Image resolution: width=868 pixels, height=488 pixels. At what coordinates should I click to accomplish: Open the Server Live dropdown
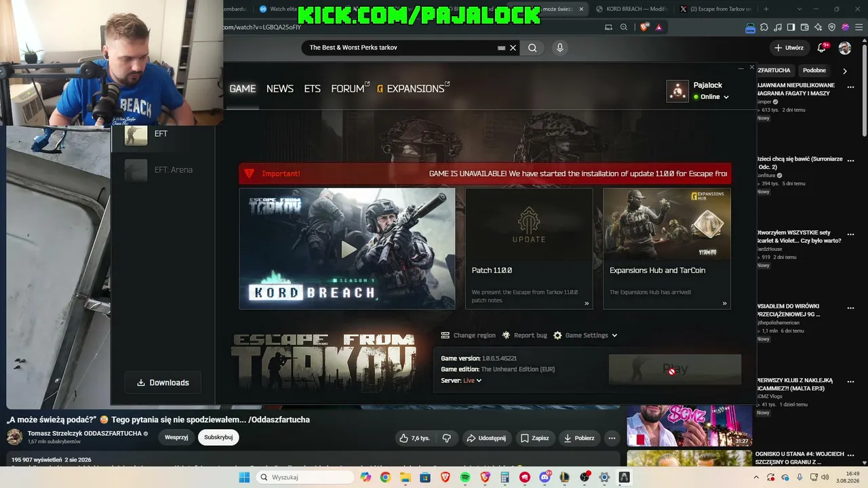pyautogui.click(x=472, y=381)
